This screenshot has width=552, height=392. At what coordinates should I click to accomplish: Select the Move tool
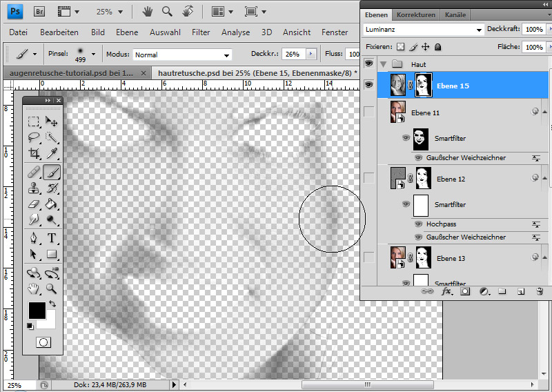pos(52,121)
